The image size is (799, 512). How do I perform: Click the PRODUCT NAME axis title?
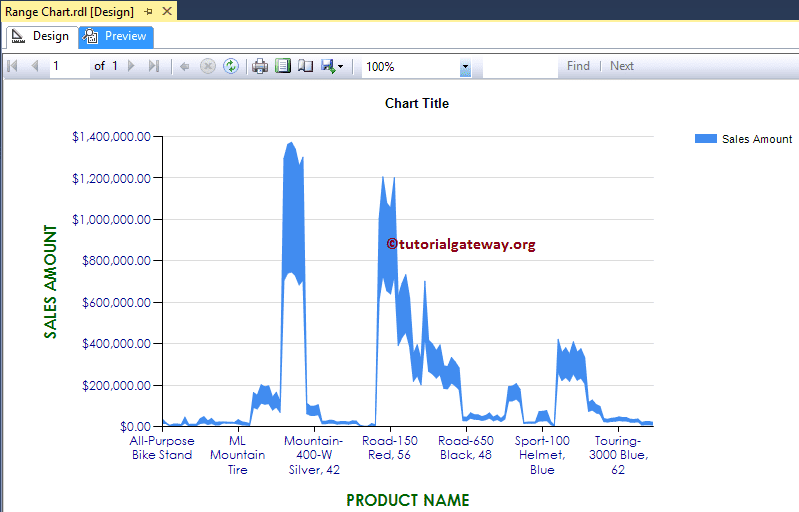pyautogui.click(x=408, y=500)
